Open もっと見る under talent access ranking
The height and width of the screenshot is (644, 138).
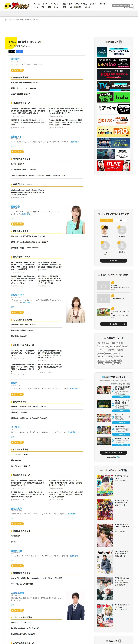click(113, 260)
